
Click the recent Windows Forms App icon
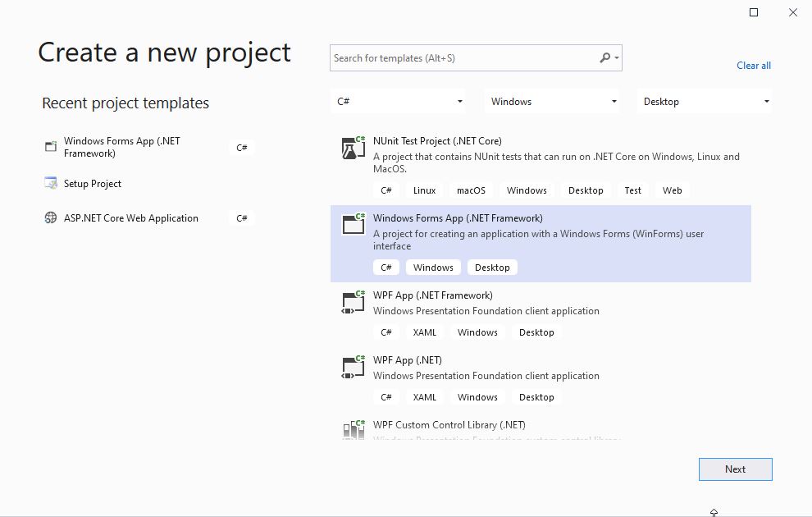[51, 147]
